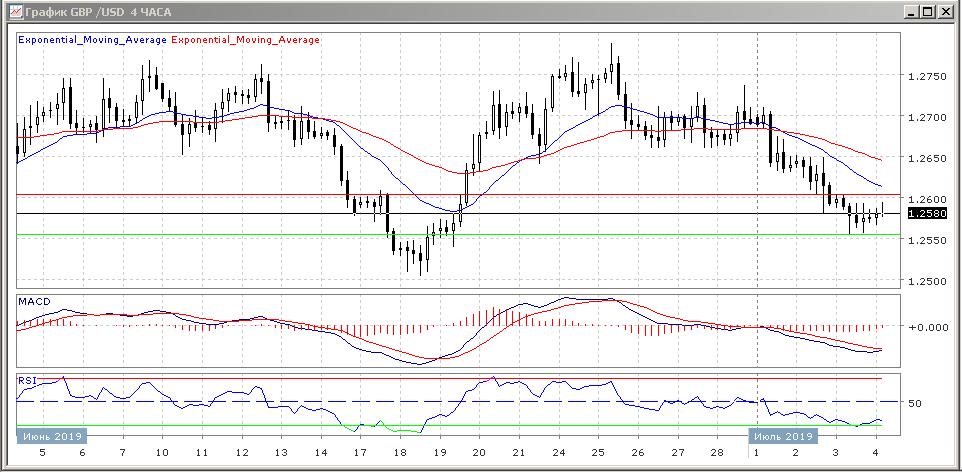The width and height of the screenshot is (962, 473).
Task: Click date 25 on the time axis
Action: [598, 453]
